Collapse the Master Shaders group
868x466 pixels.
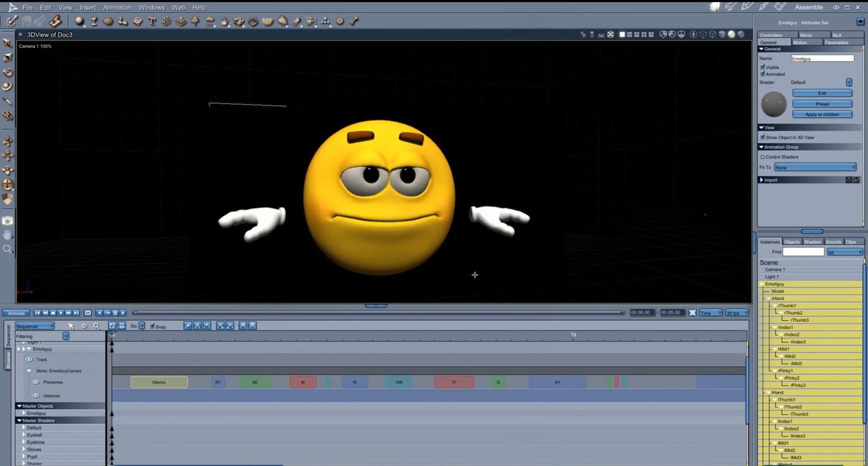(20, 420)
